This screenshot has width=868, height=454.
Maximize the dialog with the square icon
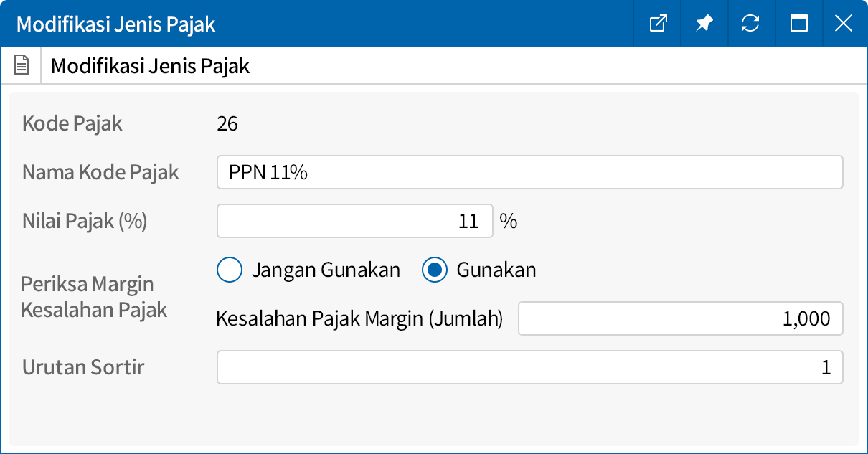797,23
